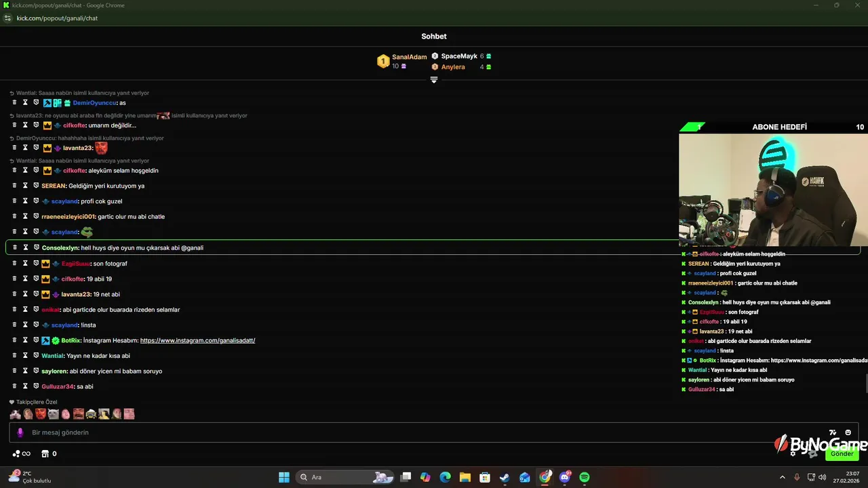Click shield icon on Gulluzar34's message
This screenshot has height=488, width=868.
(x=36, y=386)
